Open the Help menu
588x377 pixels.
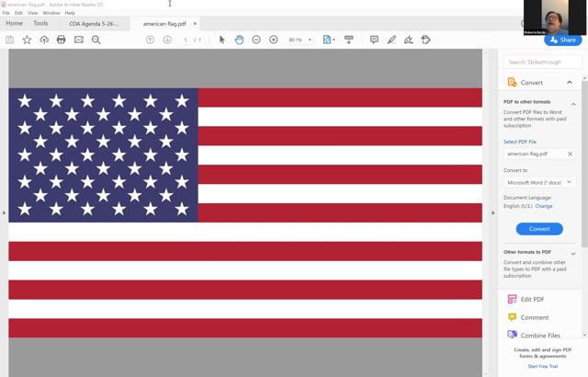(x=70, y=13)
